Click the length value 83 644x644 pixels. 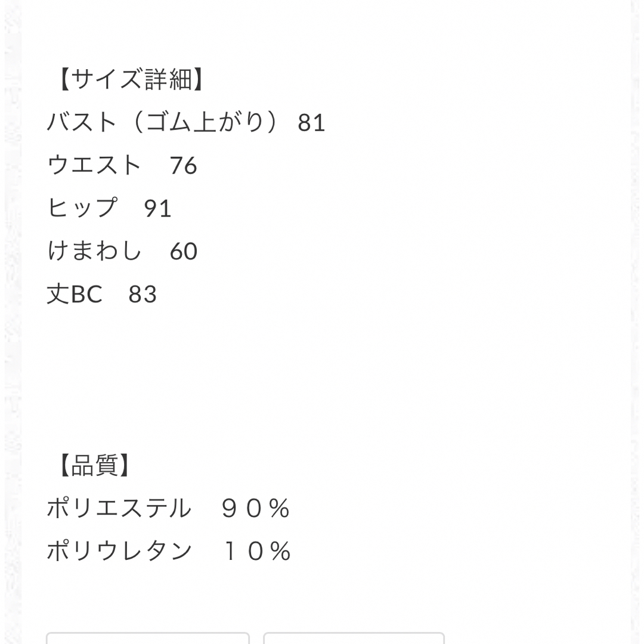(x=143, y=294)
